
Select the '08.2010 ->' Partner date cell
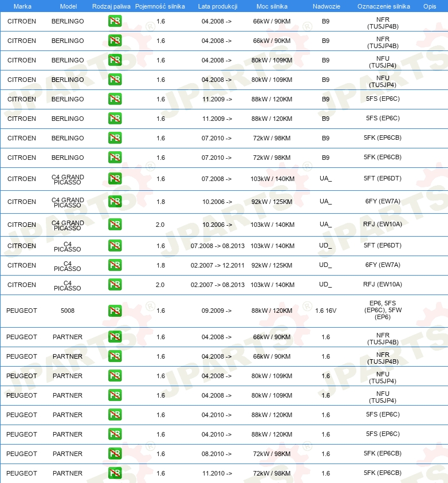[x=217, y=454]
